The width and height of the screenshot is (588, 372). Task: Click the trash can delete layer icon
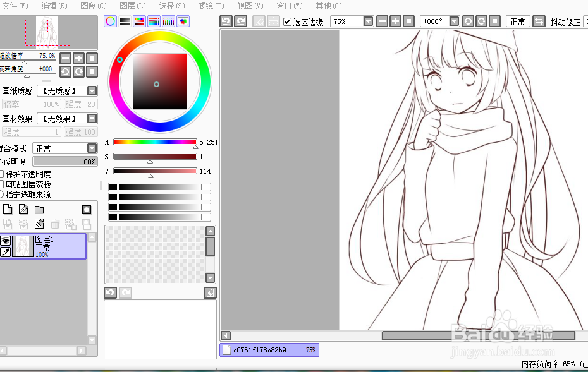[55, 224]
